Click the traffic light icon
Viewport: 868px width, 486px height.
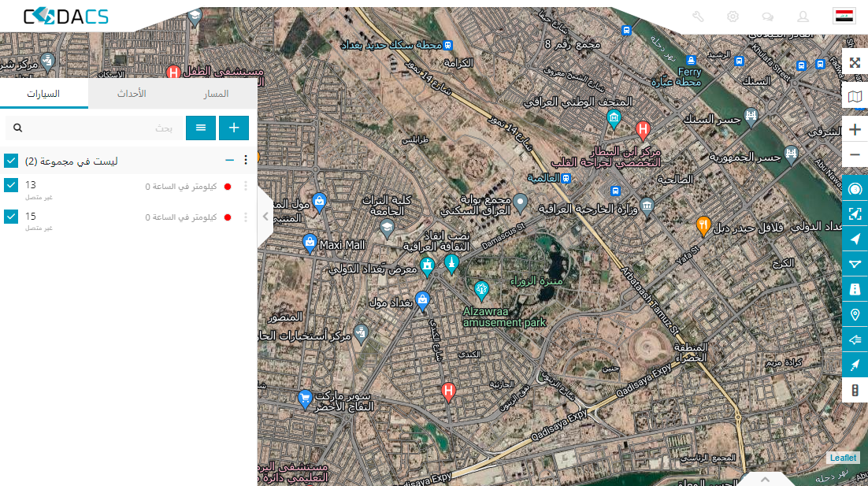[x=855, y=390]
